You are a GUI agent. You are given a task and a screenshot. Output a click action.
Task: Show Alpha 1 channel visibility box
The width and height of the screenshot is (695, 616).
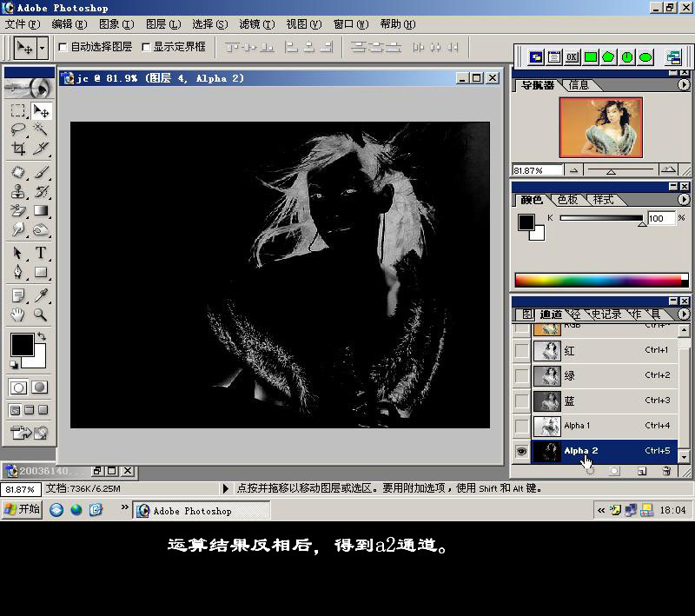tap(522, 426)
